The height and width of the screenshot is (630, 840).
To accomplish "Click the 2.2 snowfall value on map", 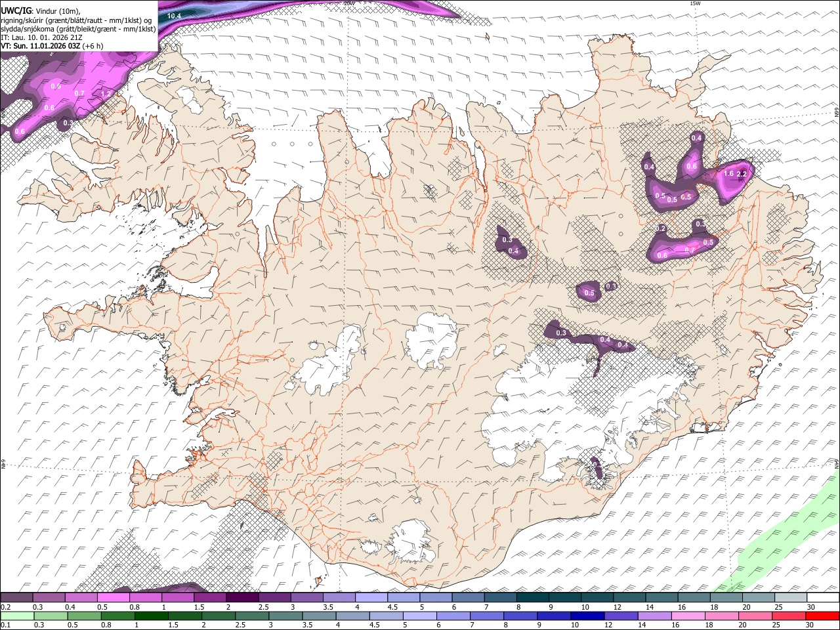I will [x=742, y=174].
